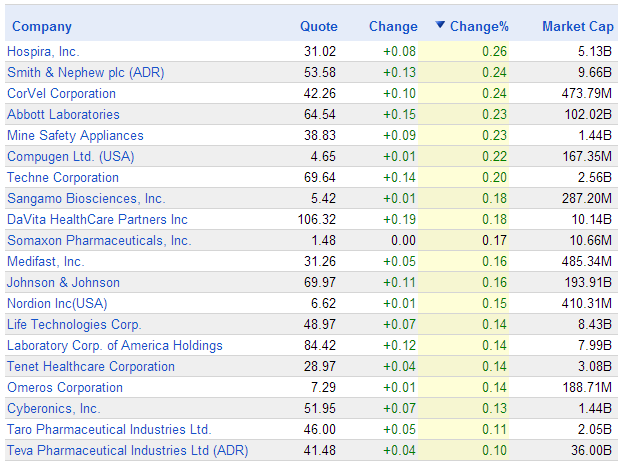The width and height of the screenshot is (618, 466).
Task: Open Mine Safety Appliances link
Action: 75,135
